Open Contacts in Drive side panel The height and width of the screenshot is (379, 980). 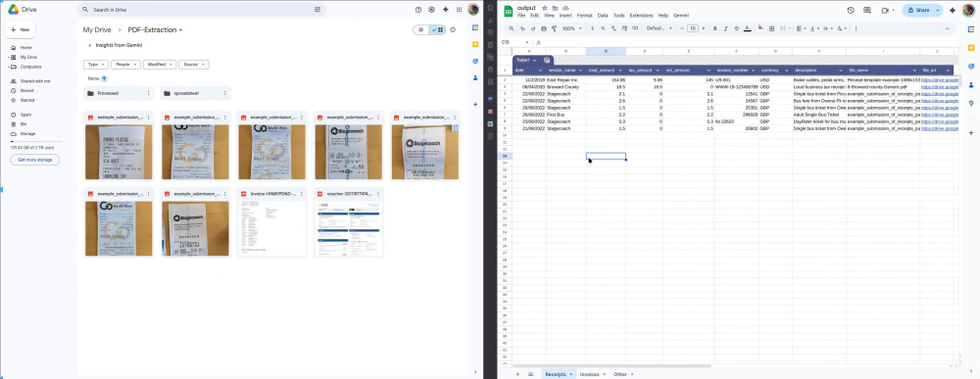(x=475, y=78)
